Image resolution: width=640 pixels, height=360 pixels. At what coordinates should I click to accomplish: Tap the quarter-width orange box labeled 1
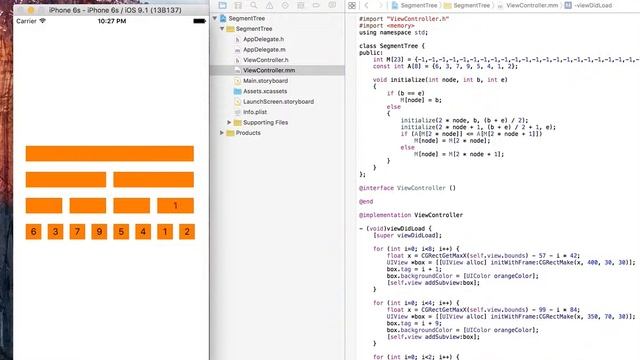coord(176,206)
